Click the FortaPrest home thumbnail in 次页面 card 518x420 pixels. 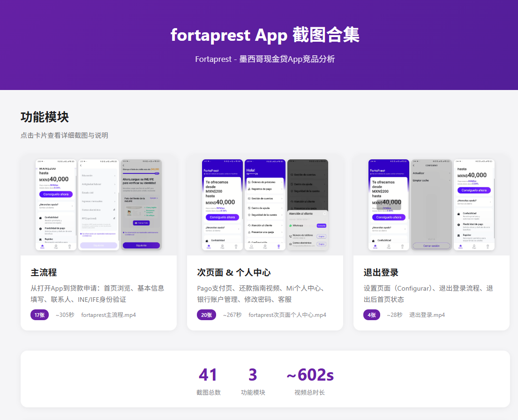pyautogui.click(x=222, y=204)
